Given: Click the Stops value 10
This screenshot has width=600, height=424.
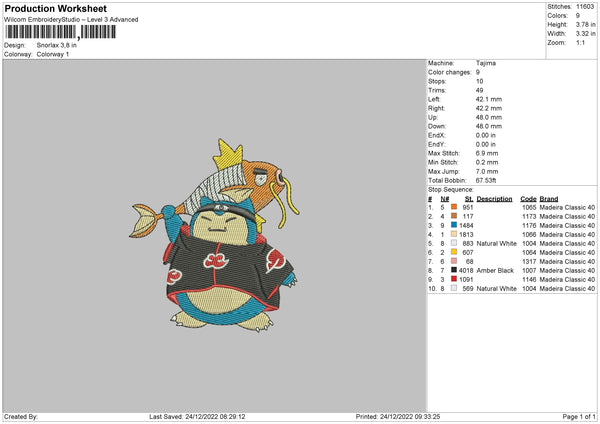Looking at the screenshot, I should coord(479,81).
